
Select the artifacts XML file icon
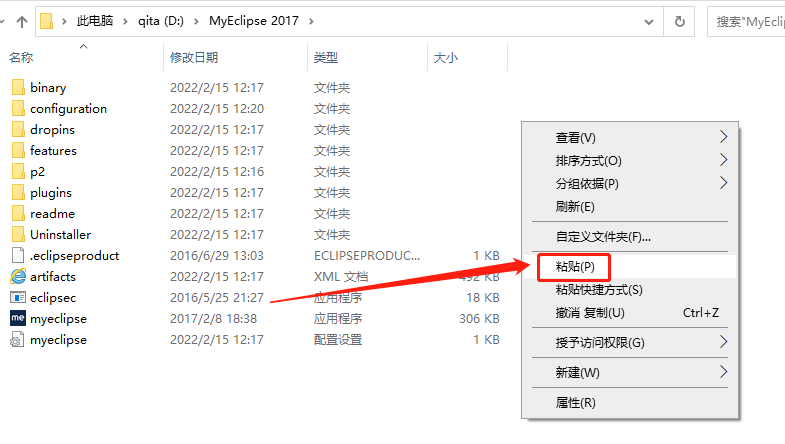click(18, 276)
